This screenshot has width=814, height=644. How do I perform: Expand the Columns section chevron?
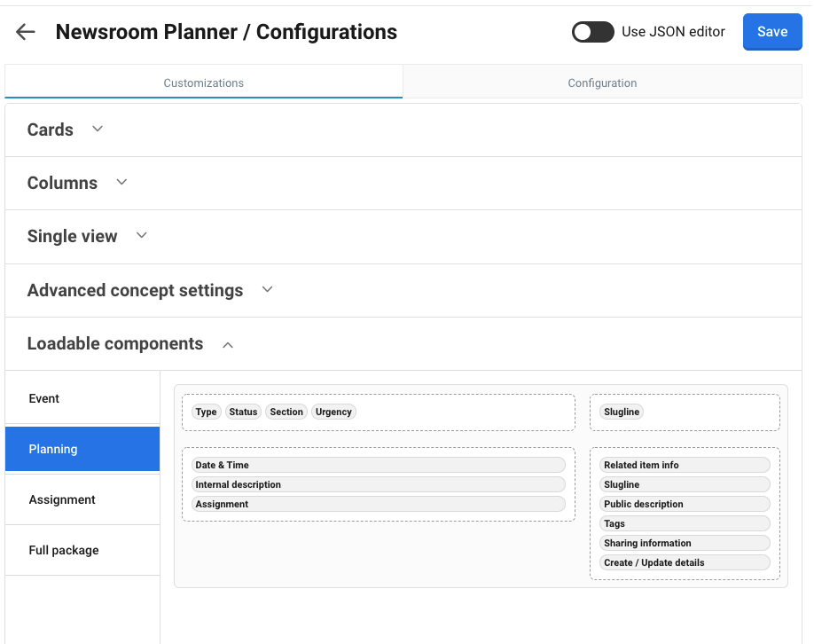(121, 183)
